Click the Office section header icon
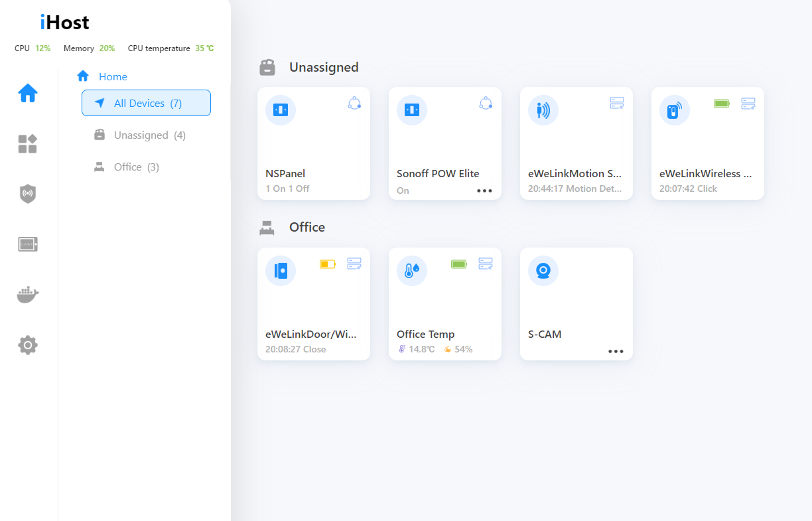 coord(267,228)
